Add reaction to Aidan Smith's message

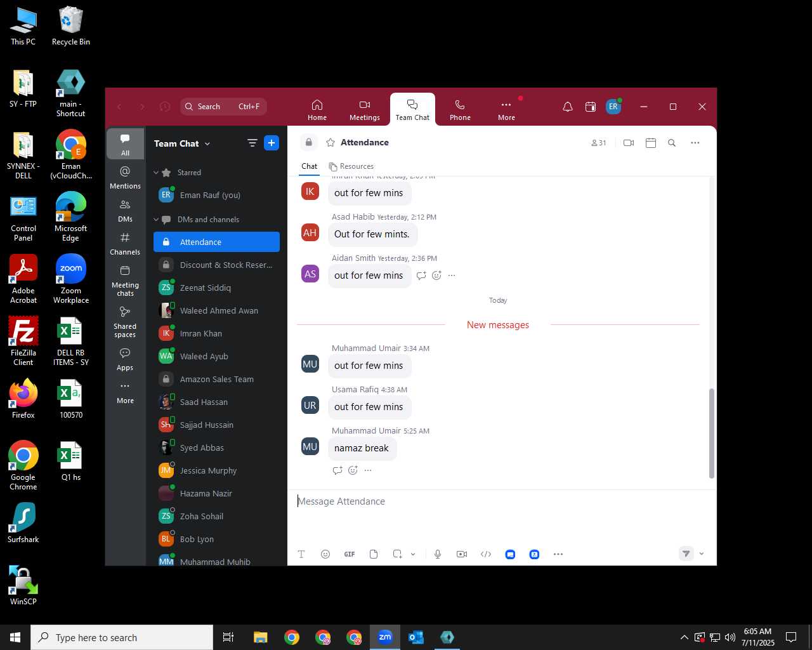(436, 275)
